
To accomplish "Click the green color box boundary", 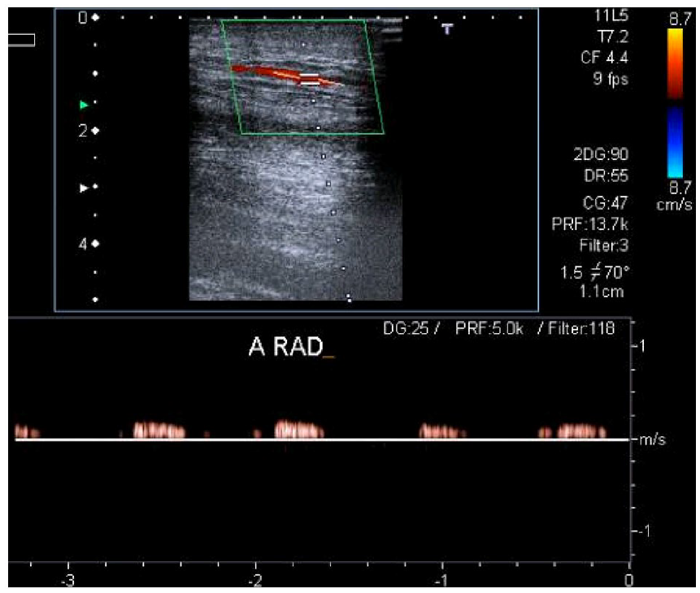I will tap(302, 76).
